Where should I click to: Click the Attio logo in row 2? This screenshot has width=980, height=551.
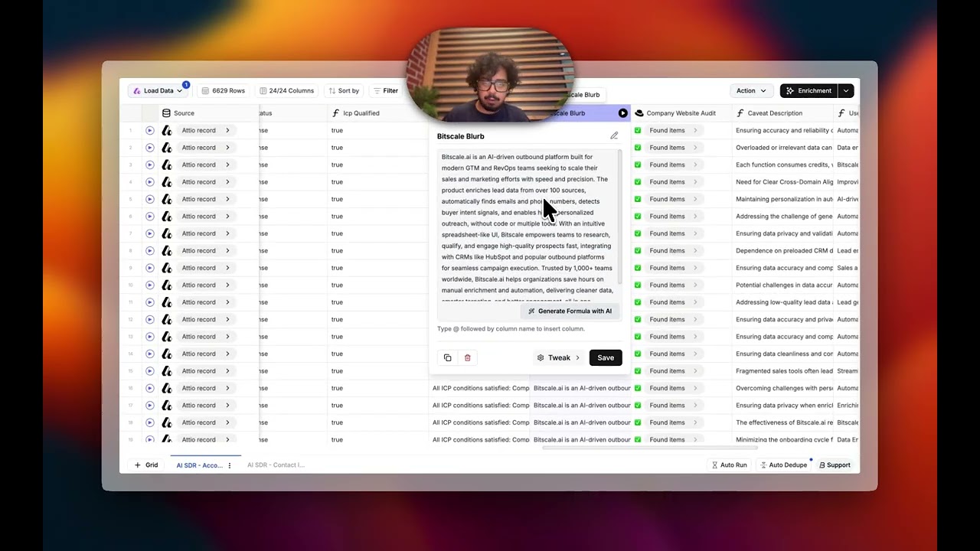tap(167, 148)
